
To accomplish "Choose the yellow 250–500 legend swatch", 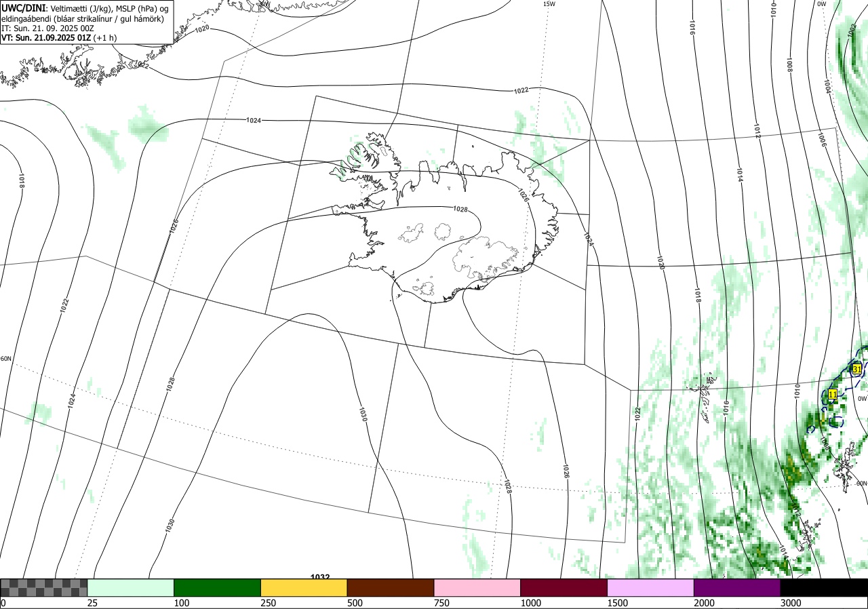I will tap(304, 587).
